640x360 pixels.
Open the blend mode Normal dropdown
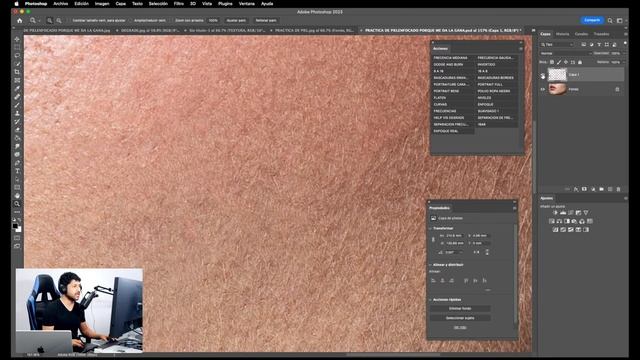tap(566, 53)
